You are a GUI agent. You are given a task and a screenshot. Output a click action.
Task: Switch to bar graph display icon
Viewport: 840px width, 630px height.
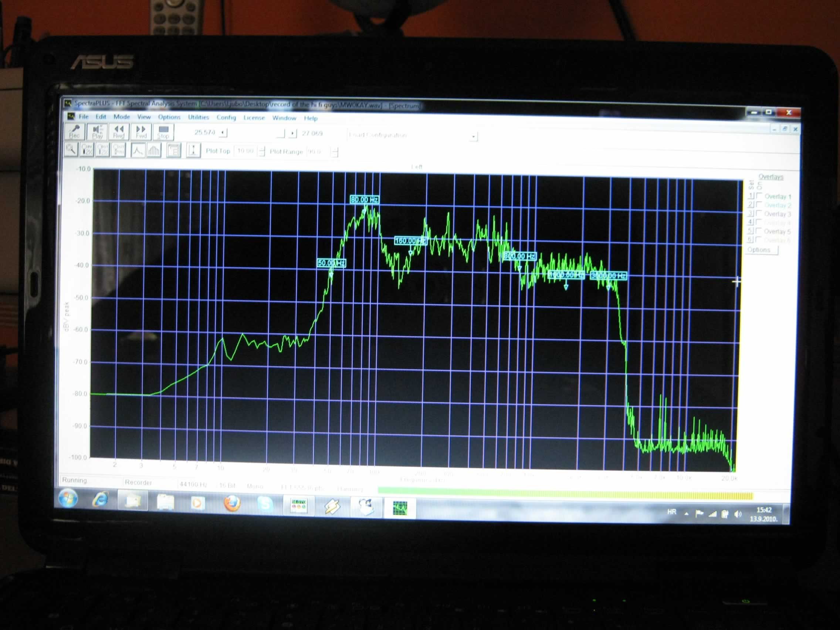[154, 150]
